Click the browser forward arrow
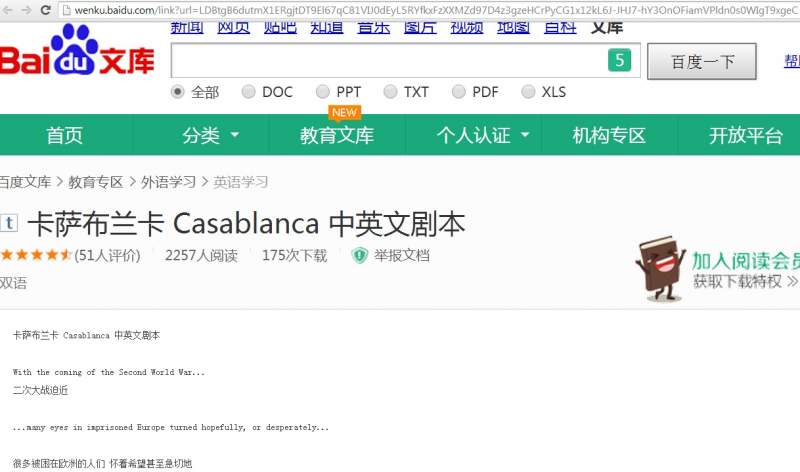 27,10
